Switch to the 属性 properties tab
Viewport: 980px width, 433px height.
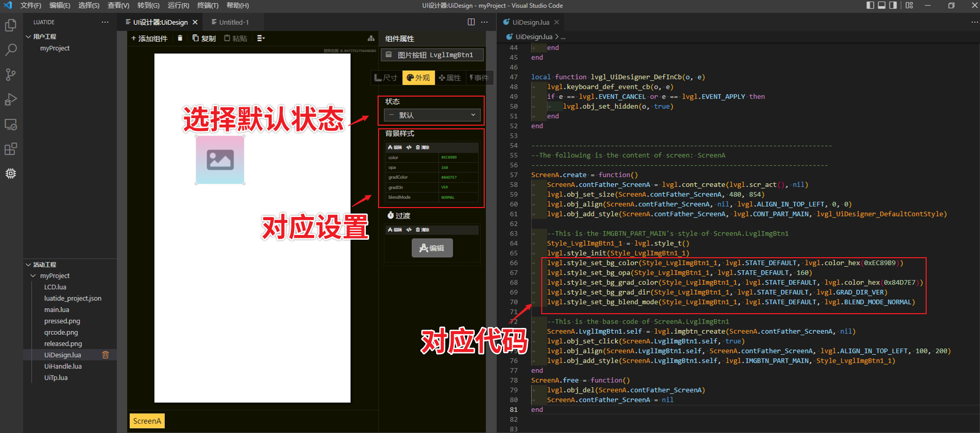(450, 78)
